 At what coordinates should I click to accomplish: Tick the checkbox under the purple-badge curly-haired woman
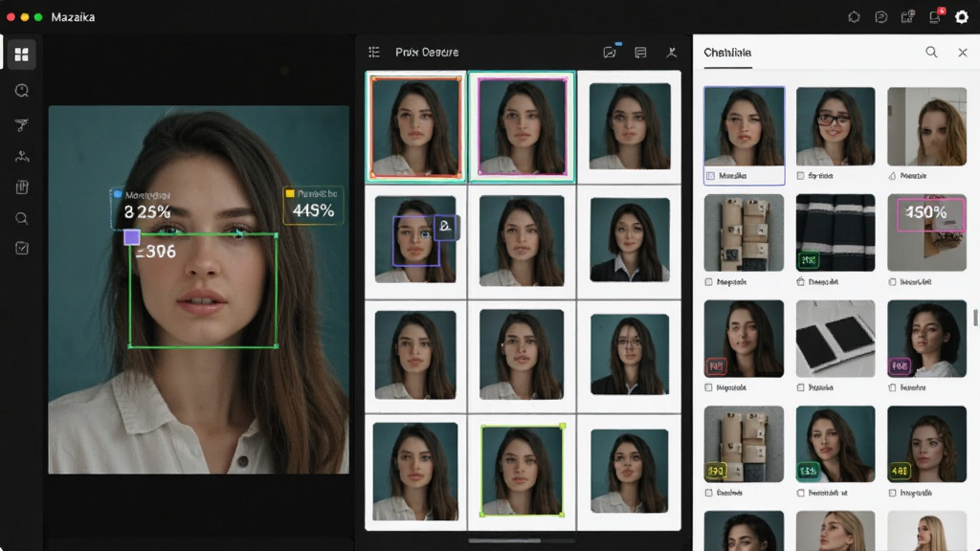(x=893, y=388)
